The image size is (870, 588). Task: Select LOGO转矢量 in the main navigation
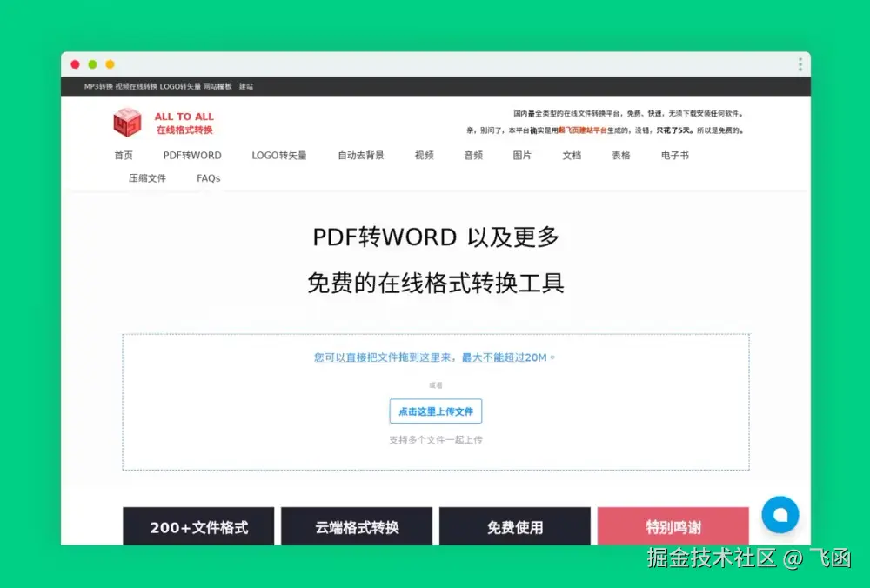tap(279, 156)
